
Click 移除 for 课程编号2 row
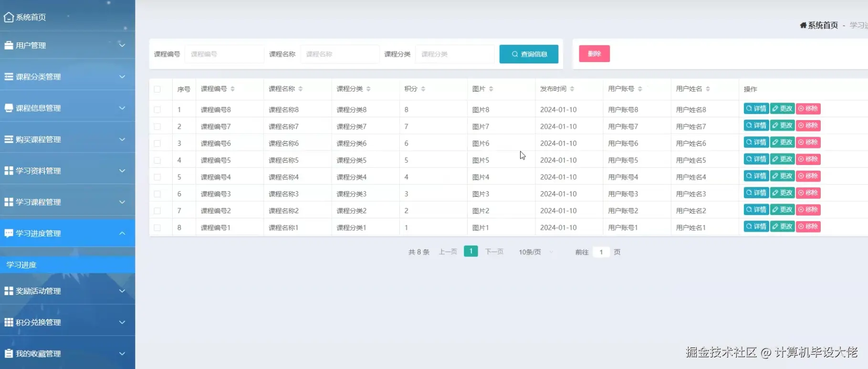point(808,210)
